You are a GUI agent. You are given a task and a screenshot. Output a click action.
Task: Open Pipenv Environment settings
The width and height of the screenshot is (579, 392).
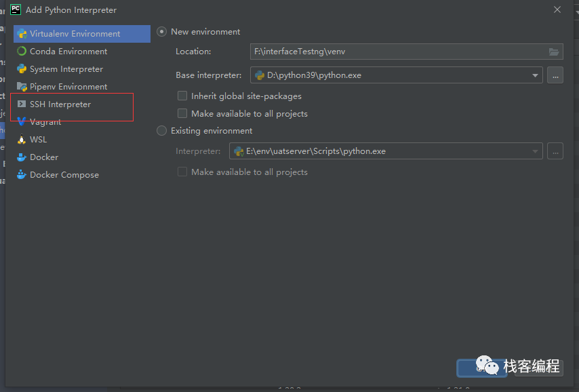tap(81, 87)
